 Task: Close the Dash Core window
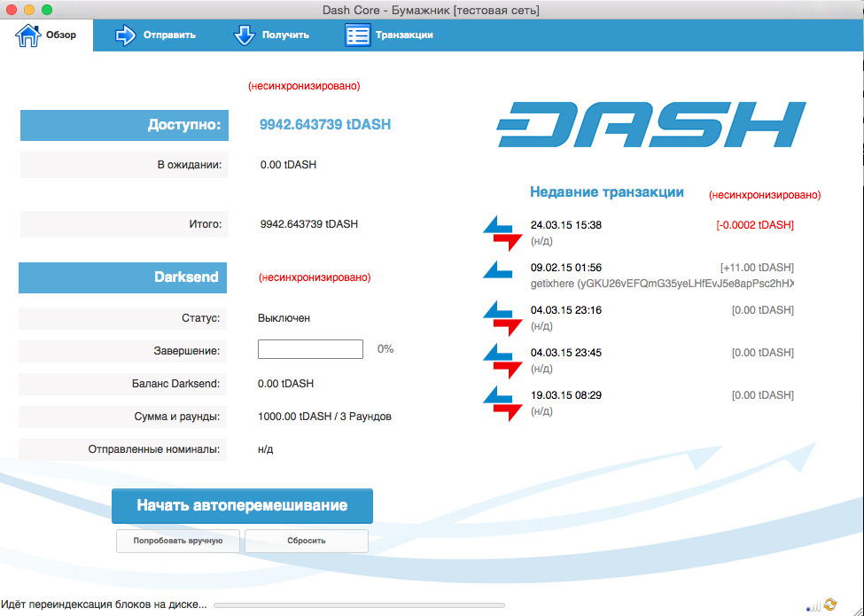click(x=12, y=10)
